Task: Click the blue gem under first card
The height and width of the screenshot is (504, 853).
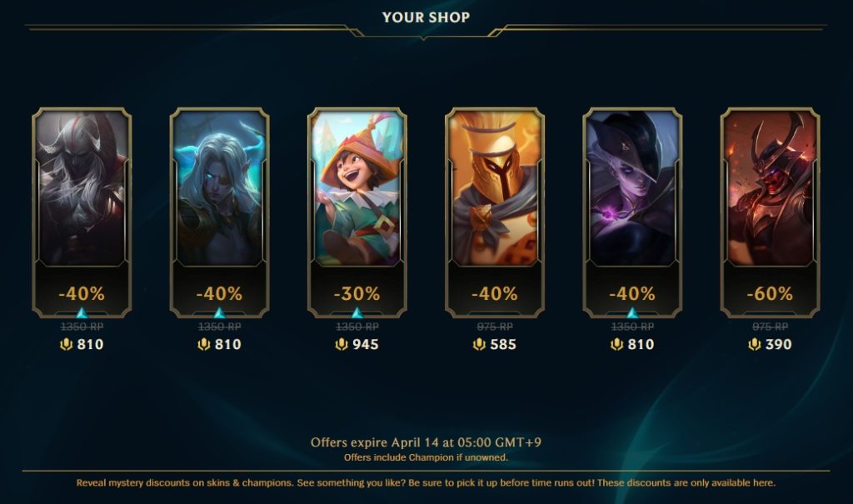Action: [82, 313]
